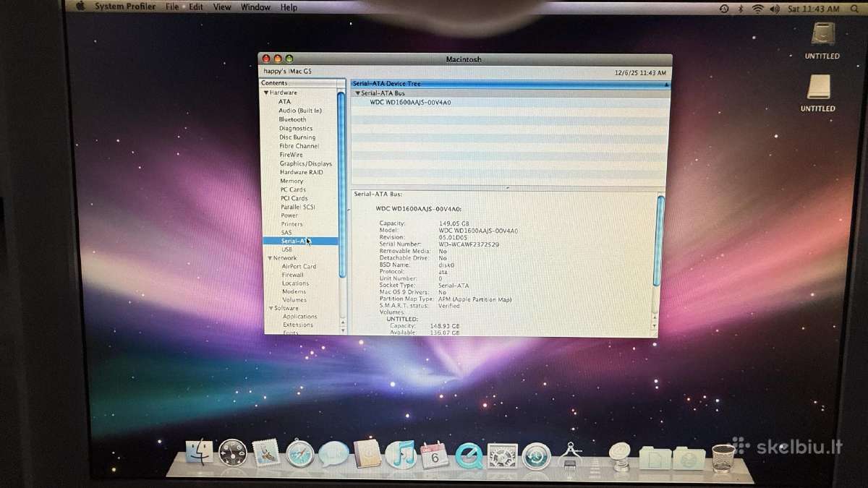
Task: Click System Profiler caliper icon in Dock
Action: [571, 455]
